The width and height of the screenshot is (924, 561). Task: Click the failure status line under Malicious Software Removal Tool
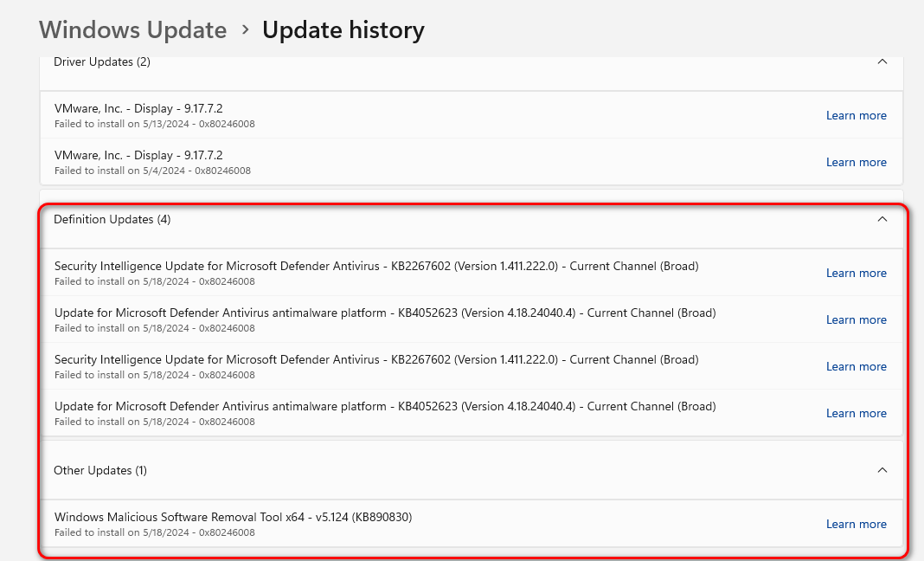coord(154,532)
